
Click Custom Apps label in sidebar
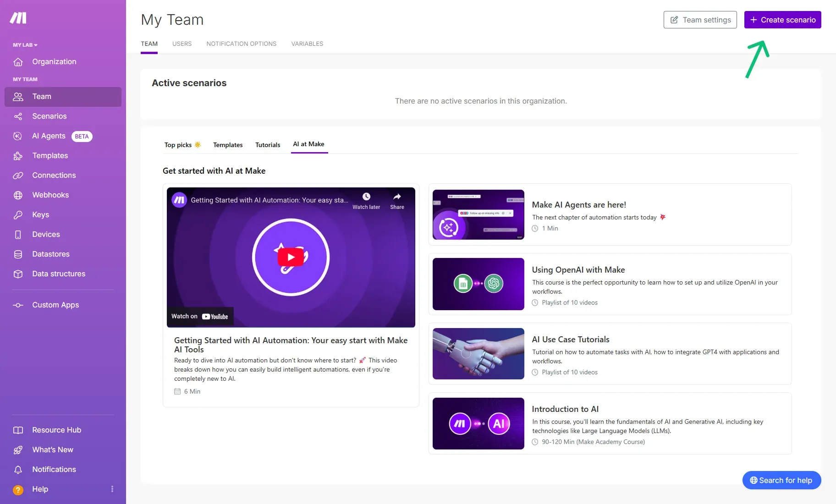(55, 305)
